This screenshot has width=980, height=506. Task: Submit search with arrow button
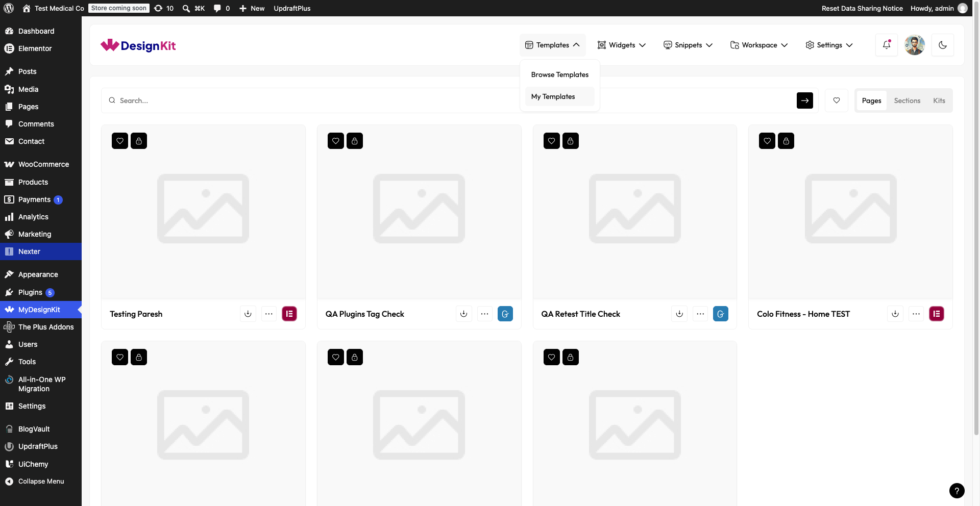click(805, 100)
